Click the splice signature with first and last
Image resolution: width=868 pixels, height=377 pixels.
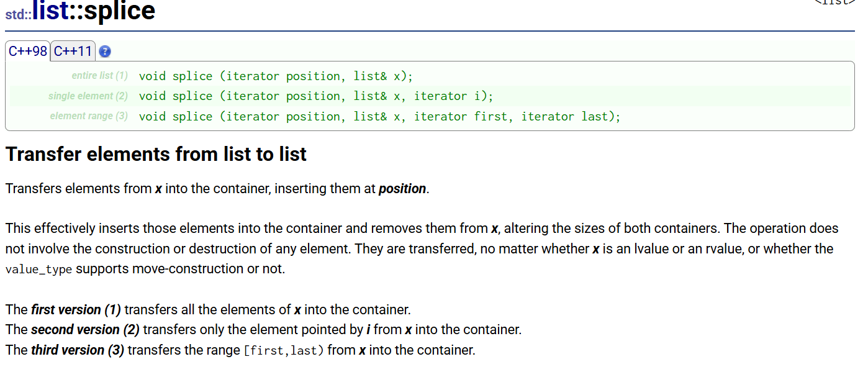[379, 117]
